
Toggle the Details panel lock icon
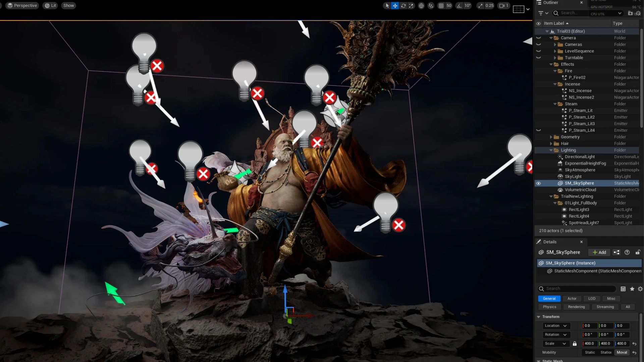coord(638,252)
